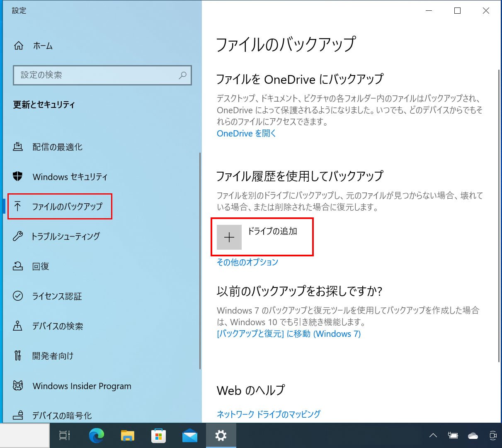Select デバイスの暗号化 in the sidebar

62,415
